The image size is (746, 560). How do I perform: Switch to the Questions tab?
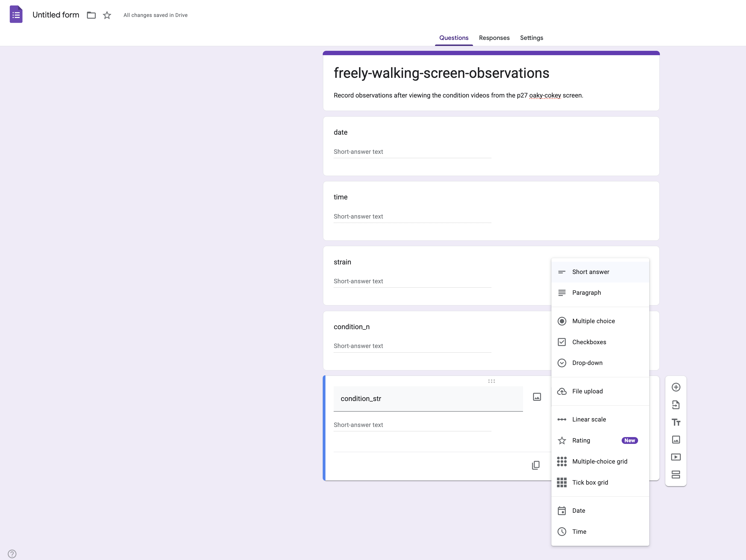coord(454,38)
